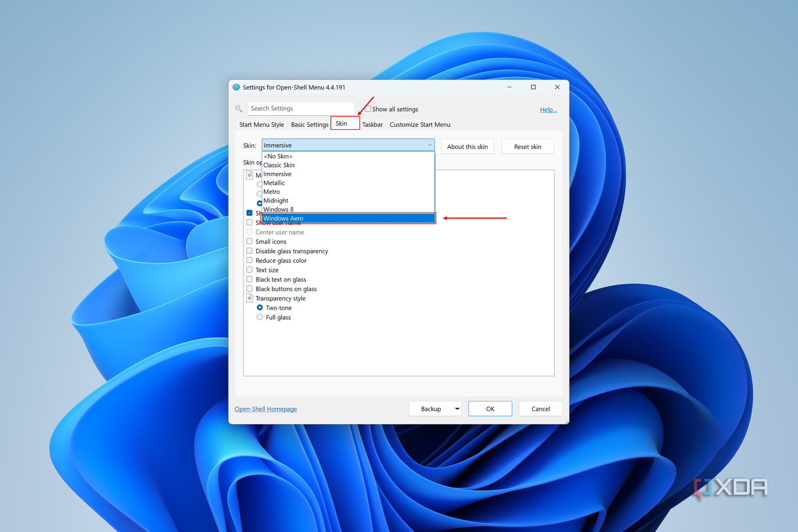Check the Small icons option
This screenshot has width=798, height=532.
click(x=250, y=241)
